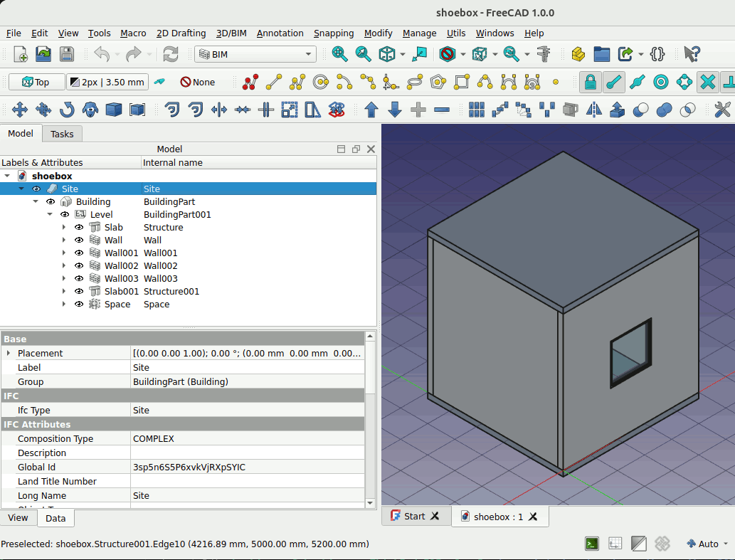Select the Draft Line tool
The image size is (735, 560).
pyautogui.click(x=273, y=82)
